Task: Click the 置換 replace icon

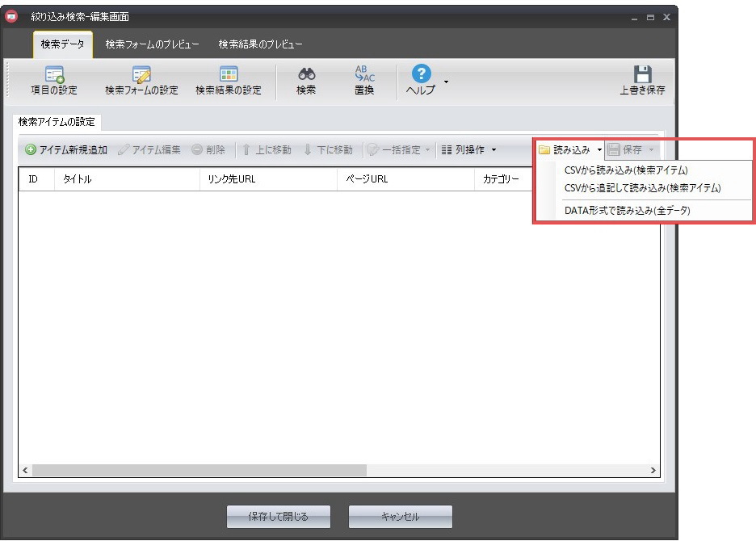Action: tap(364, 74)
